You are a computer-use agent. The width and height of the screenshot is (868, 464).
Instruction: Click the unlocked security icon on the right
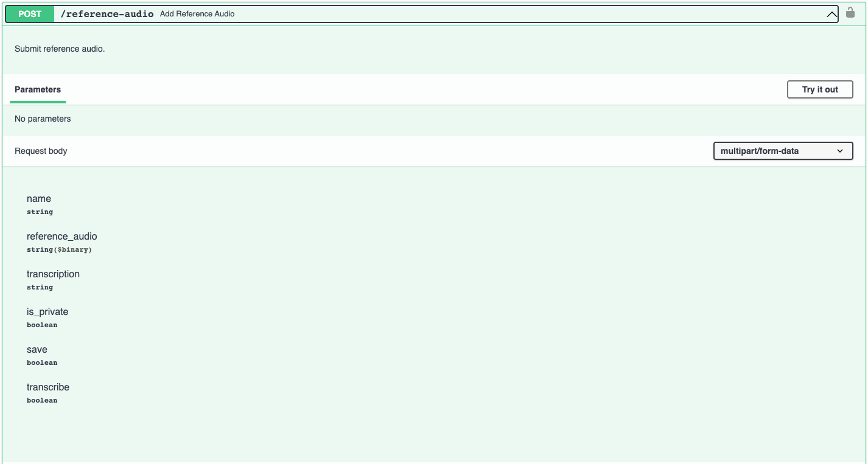pyautogui.click(x=850, y=12)
